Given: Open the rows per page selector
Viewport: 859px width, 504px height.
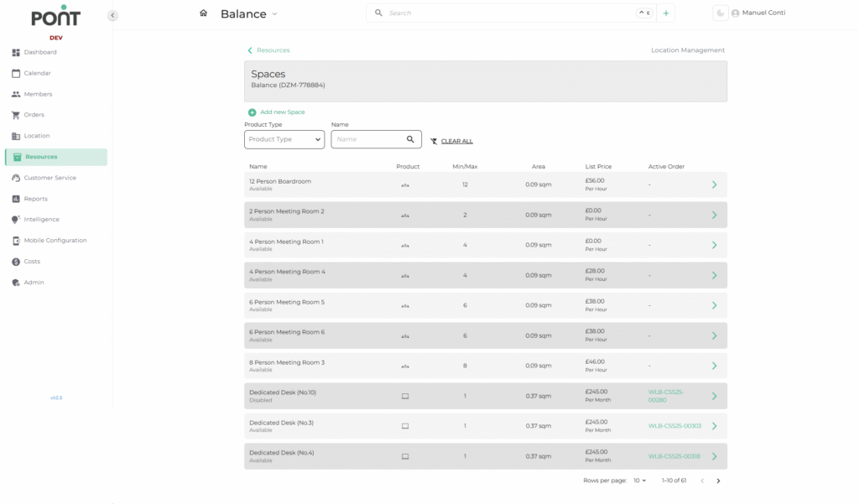Looking at the screenshot, I should click(640, 481).
